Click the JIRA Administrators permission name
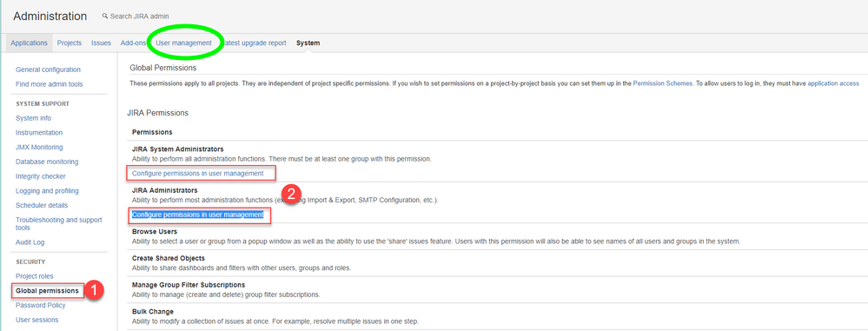This screenshot has height=331, width=868. tap(164, 190)
